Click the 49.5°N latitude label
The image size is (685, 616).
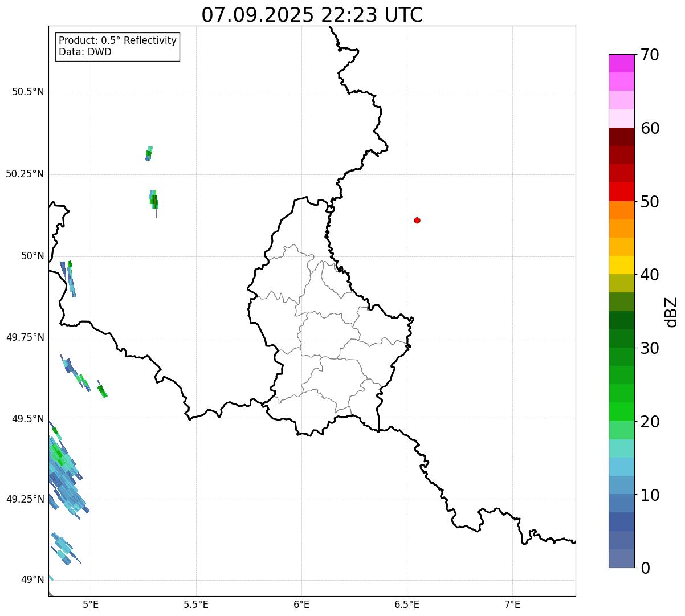coord(27,419)
